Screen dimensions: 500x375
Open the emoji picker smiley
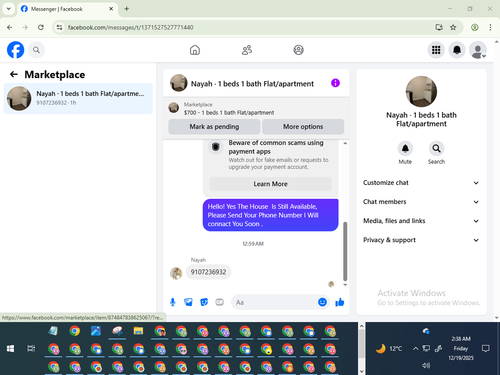point(322,302)
